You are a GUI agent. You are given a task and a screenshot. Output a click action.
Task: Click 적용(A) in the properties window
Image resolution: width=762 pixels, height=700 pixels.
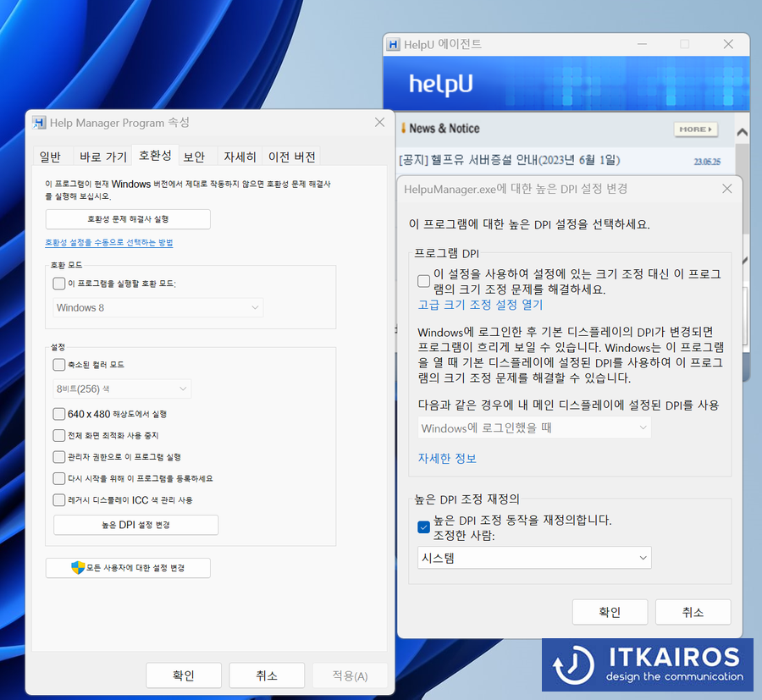(x=350, y=675)
